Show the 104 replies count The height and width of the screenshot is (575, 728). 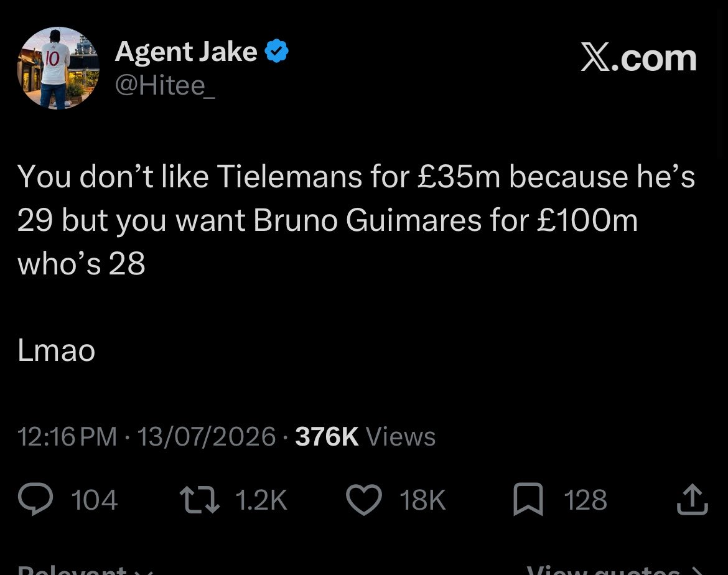[94, 500]
